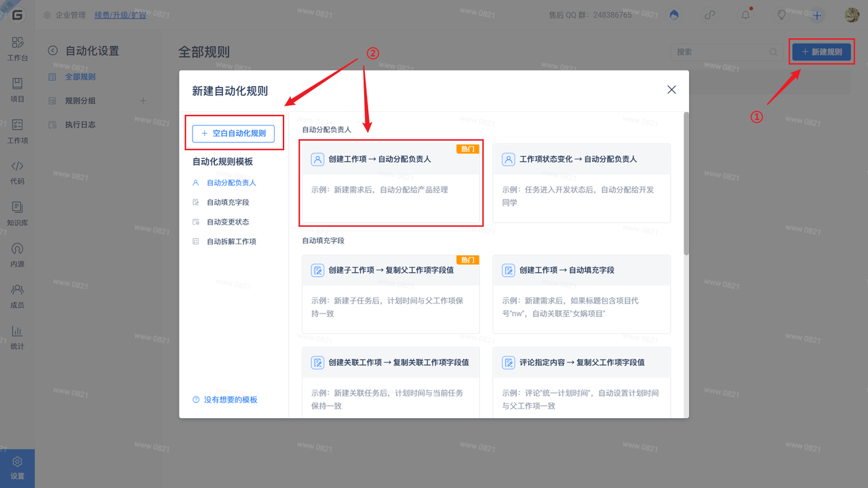Click the blue droplet icon in header
Screen dimensions: 868x488
click(675, 15)
